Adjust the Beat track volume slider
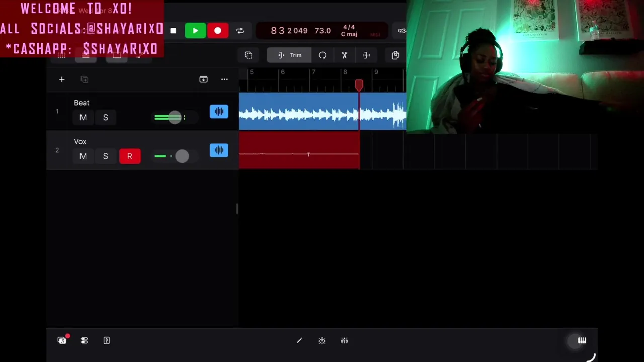The height and width of the screenshot is (362, 644). (x=175, y=117)
